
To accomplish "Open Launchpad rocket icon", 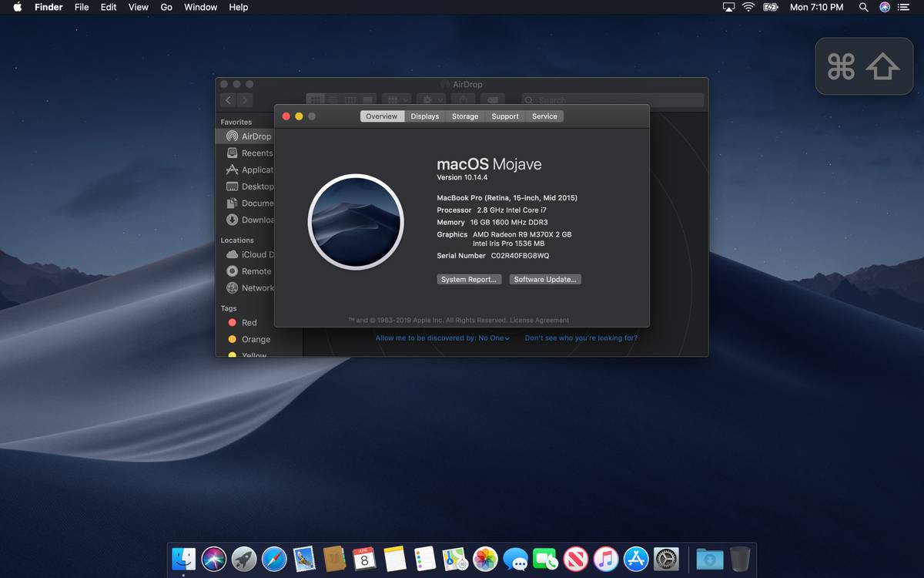I will (244, 559).
